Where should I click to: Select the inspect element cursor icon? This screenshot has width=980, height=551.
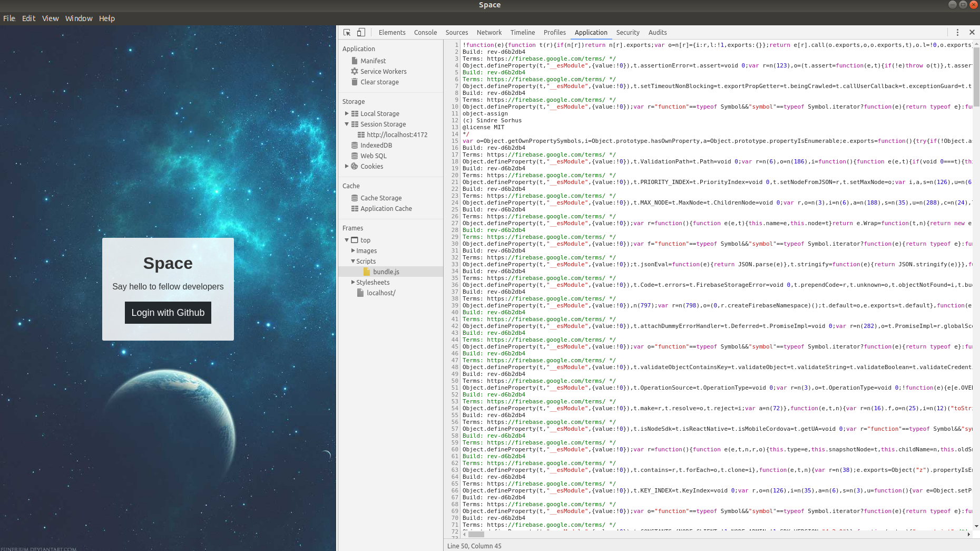coord(346,32)
